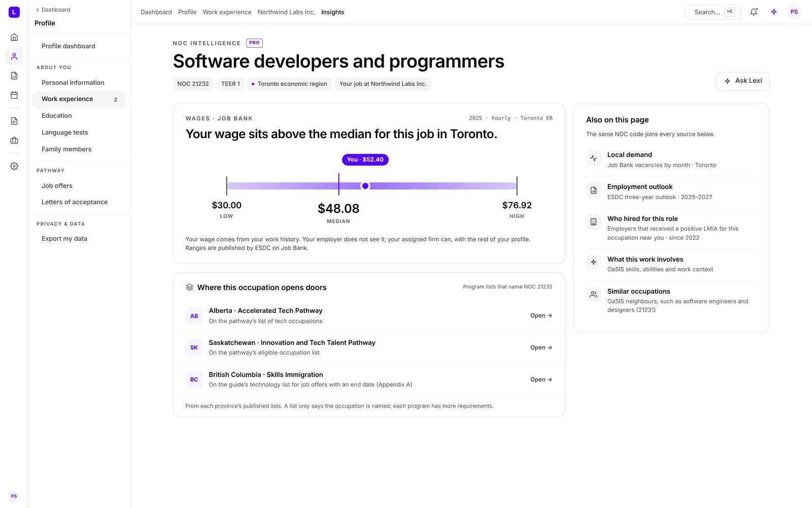Click the NOC 21232 chip
The image size is (812, 508).
193,84
